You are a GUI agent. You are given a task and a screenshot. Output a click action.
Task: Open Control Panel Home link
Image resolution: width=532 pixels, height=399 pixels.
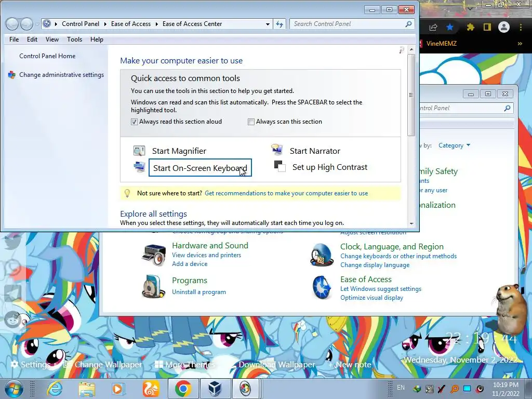pos(47,56)
